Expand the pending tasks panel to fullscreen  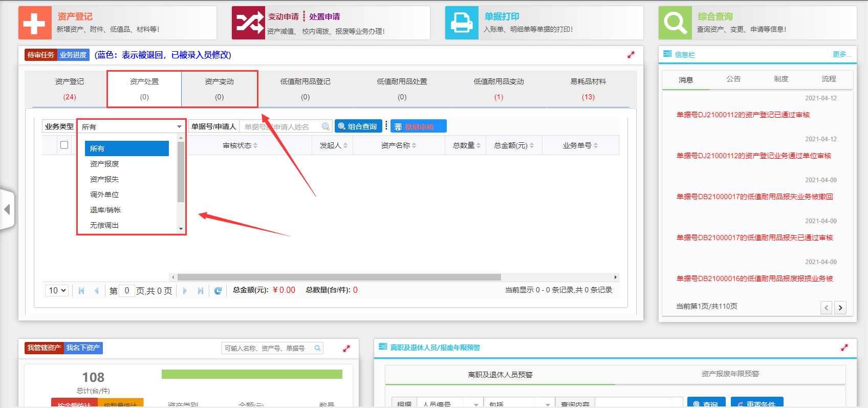[x=631, y=55]
